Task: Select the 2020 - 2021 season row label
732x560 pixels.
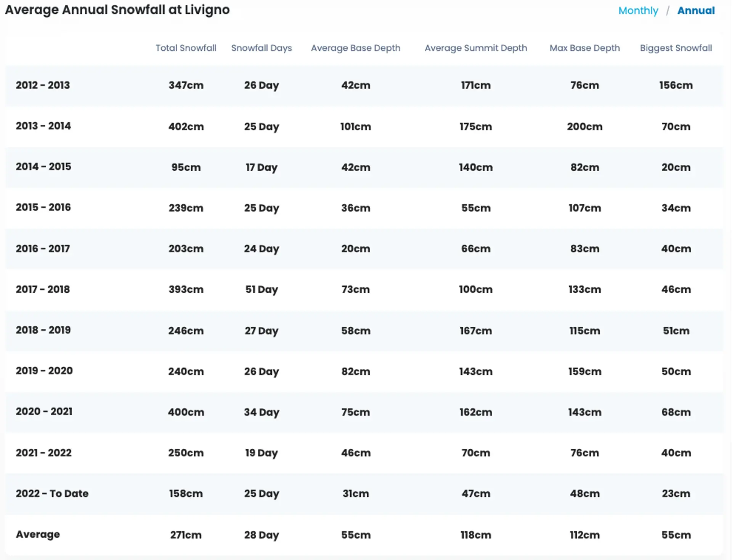Action: 44,412
